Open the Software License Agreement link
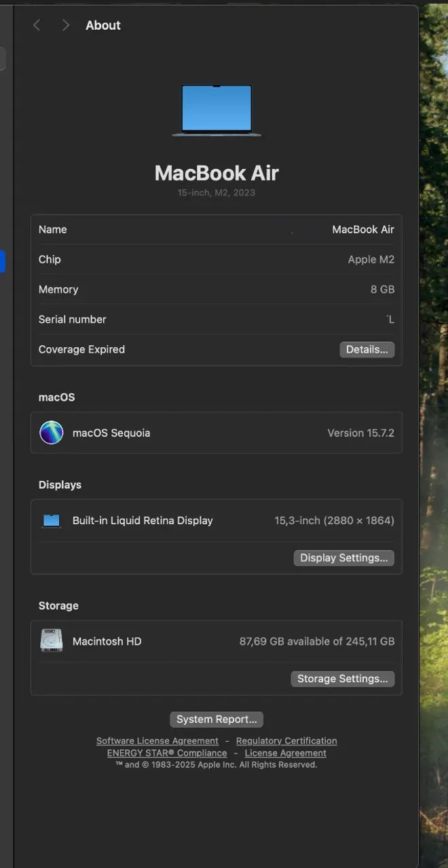 [x=157, y=741]
